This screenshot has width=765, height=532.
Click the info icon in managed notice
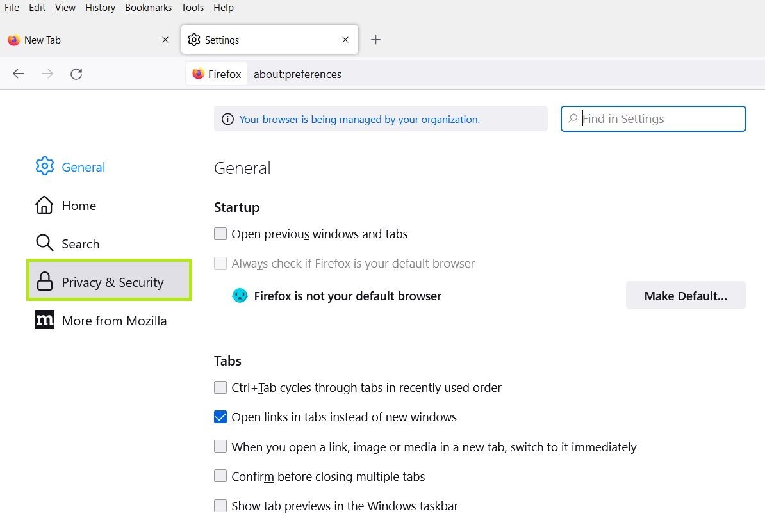(x=227, y=119)
